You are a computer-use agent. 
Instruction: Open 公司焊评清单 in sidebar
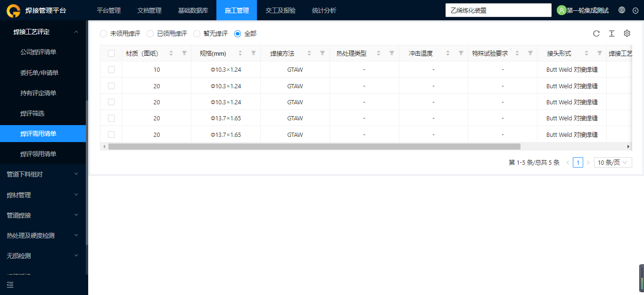(43, 52)
